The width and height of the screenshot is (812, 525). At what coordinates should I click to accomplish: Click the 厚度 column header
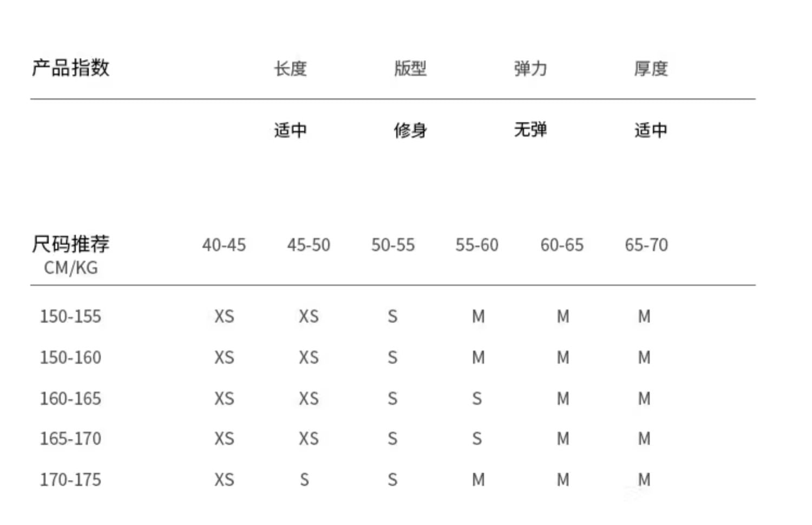(x=651, y=69)
